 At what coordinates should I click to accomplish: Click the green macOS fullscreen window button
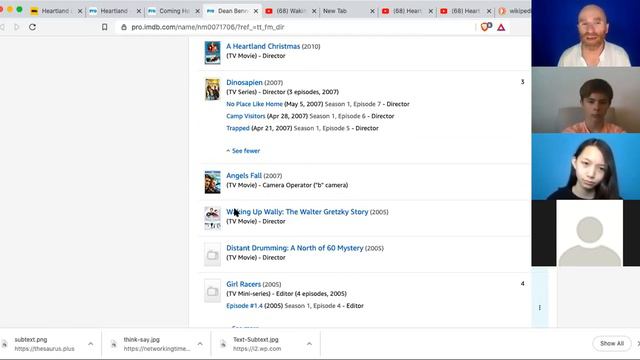click(x=19, y=9)
